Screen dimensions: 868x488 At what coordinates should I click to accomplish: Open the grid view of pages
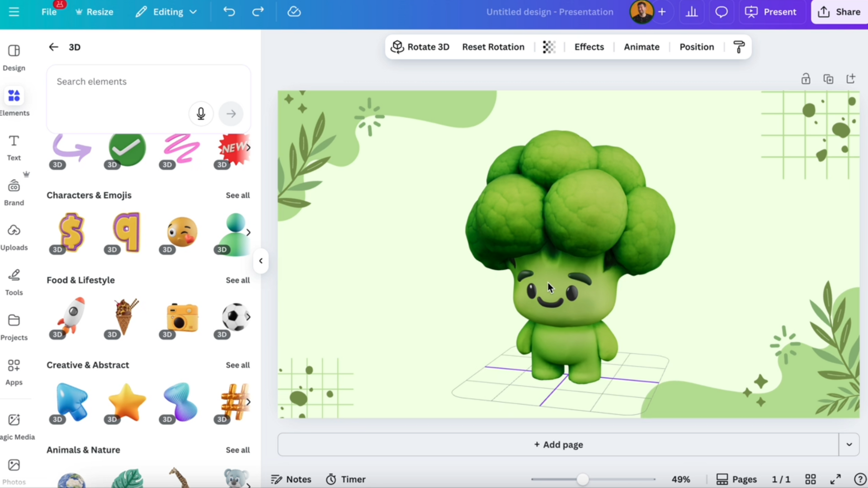tap(810, 479)
